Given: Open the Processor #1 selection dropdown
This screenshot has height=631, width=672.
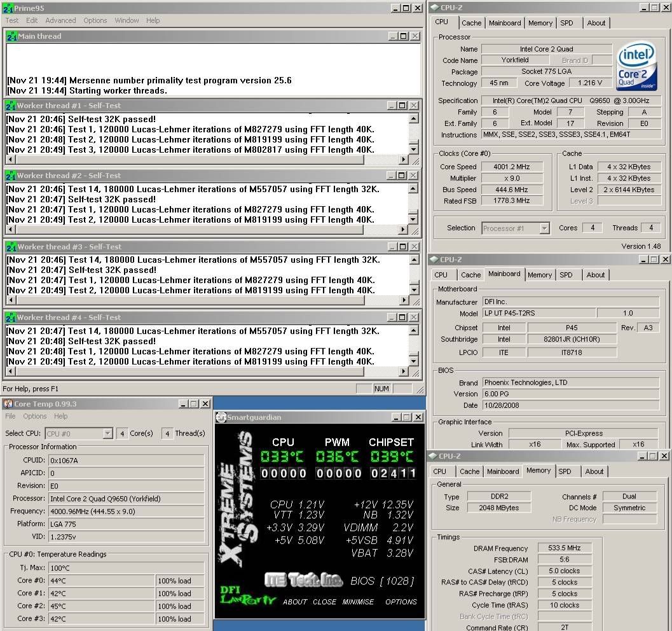Looking at the screenshot, I should tap(544, 228).
